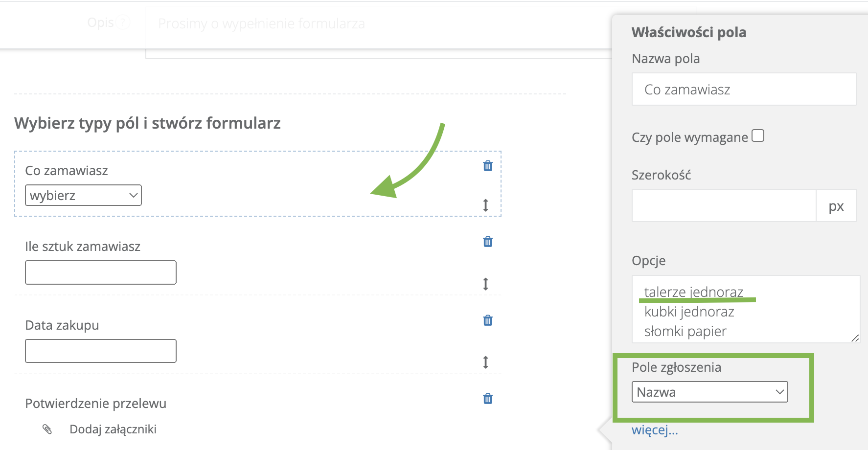Expand the 'Pole zgłoszenia' Nazwa dropdown
Screen dimensions: 868x450
pos(709,392)
